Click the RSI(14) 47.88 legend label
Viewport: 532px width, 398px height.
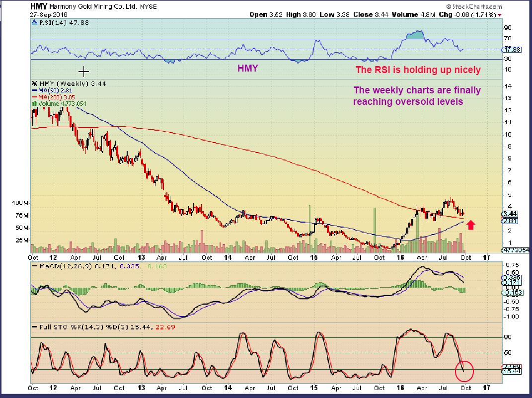point(64,23)
